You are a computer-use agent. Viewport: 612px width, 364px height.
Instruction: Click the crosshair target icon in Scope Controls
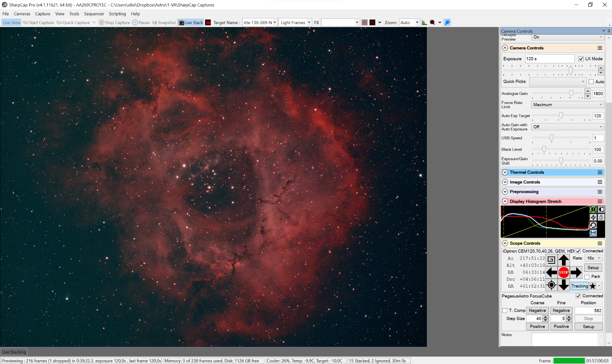pyautogui.click(x=551, y=285)
